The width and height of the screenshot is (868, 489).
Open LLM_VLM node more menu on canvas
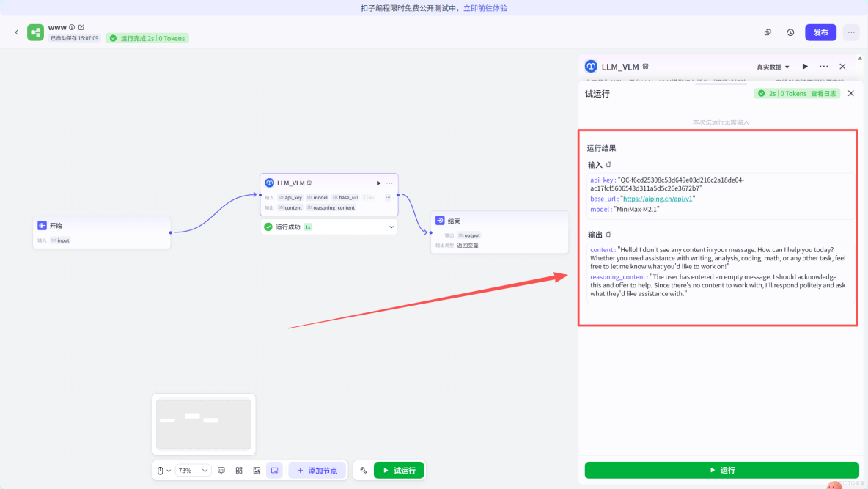click(389, 183)
